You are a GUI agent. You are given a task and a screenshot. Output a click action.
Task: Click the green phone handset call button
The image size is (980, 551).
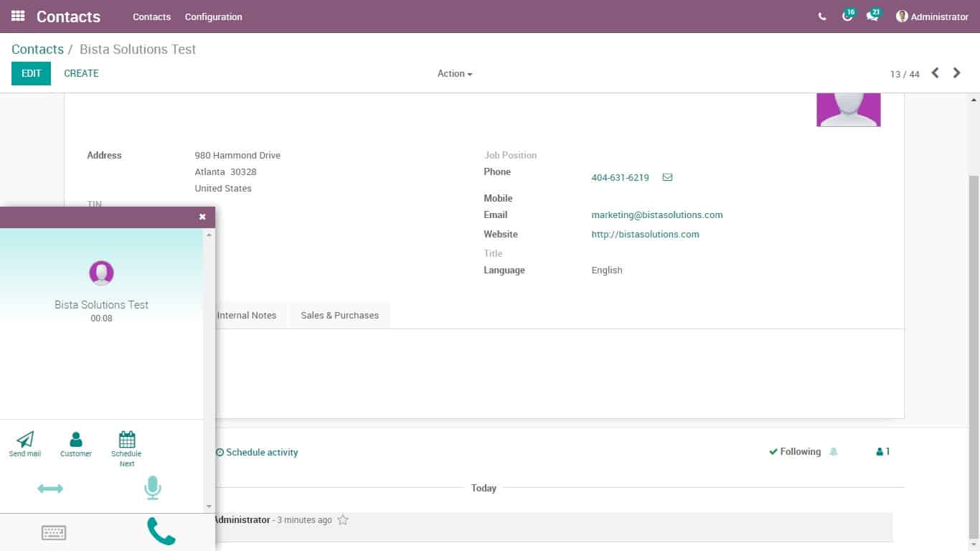tap(161, 532)
